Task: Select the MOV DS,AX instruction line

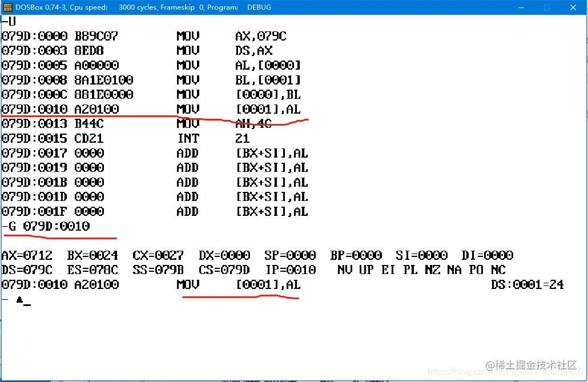Action: point(137,50)
